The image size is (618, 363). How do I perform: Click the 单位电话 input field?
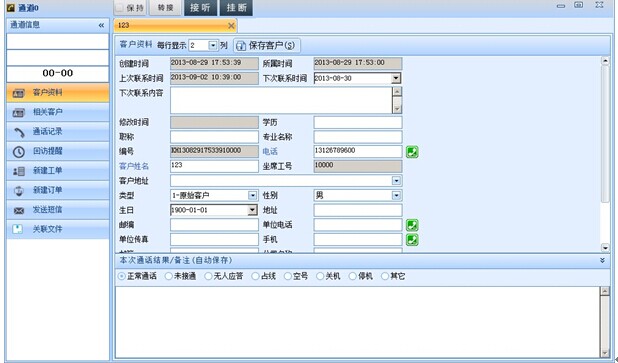358,225
